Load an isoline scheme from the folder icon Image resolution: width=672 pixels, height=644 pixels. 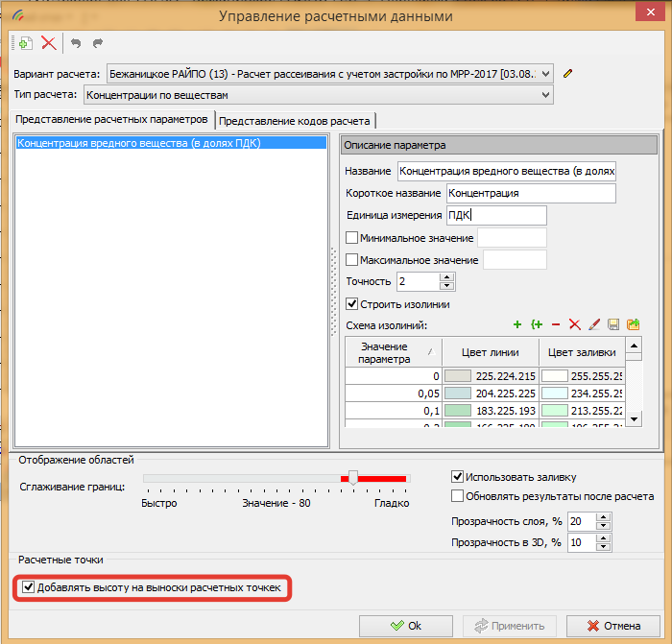633,325
